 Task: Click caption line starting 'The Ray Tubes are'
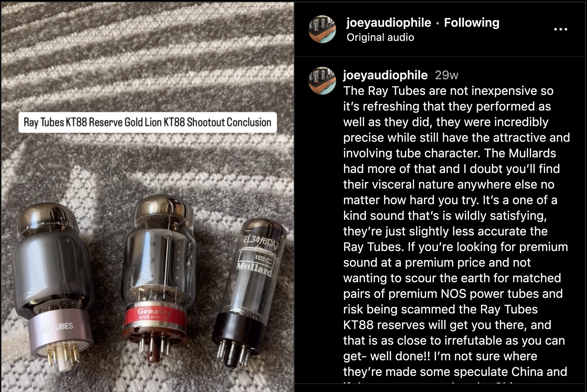click(448, 91)
